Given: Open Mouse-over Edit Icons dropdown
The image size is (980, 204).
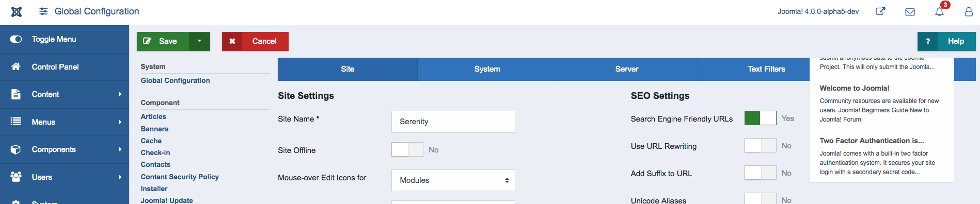Looking at the screenshot, I should [453, 180].
